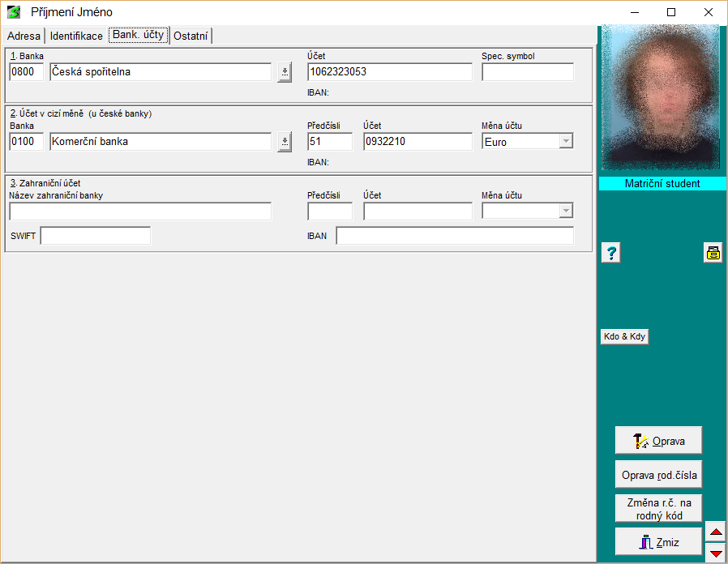Click the Kdo & Kdy button
728x564 pixels.
pos(624,336)
